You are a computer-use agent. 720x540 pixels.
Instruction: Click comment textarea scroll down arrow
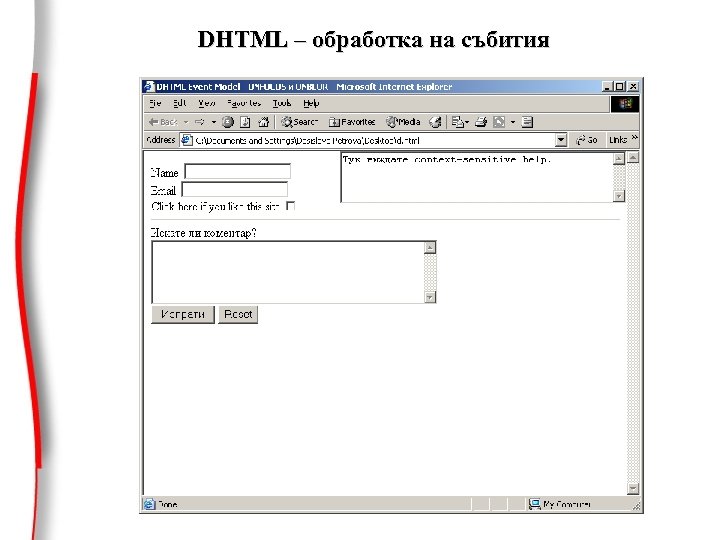pos(430,297)
